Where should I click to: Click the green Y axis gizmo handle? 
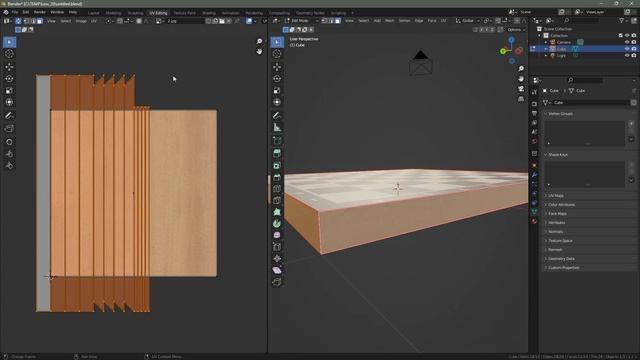point(503,51)
